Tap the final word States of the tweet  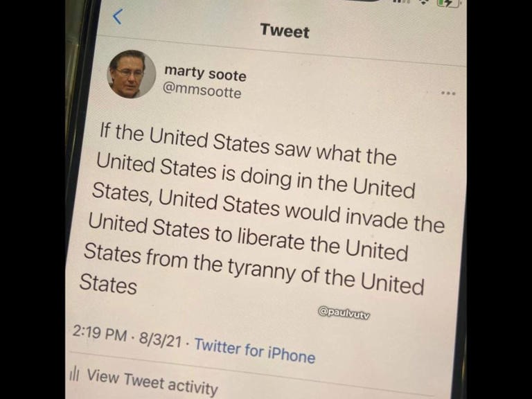pos(108,283)
